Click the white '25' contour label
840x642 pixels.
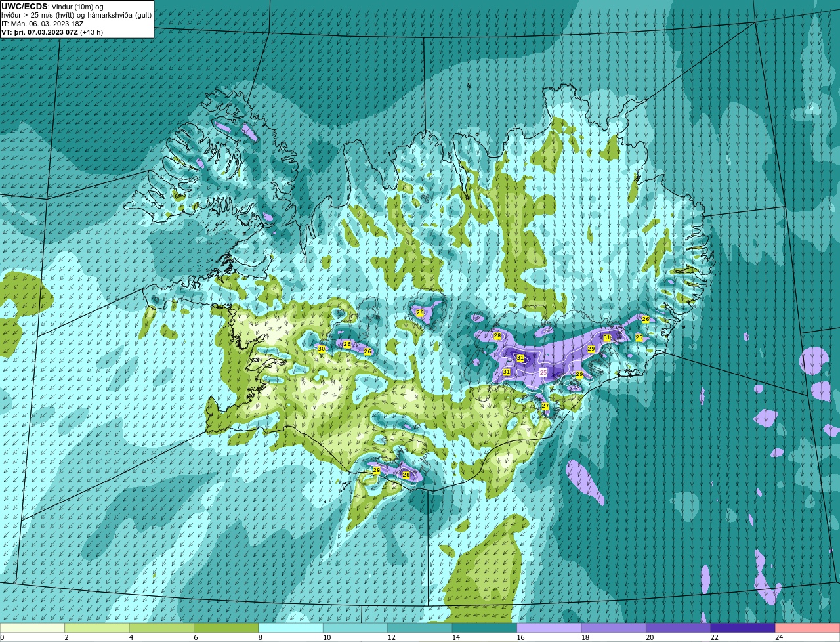(x=543, y=372)
